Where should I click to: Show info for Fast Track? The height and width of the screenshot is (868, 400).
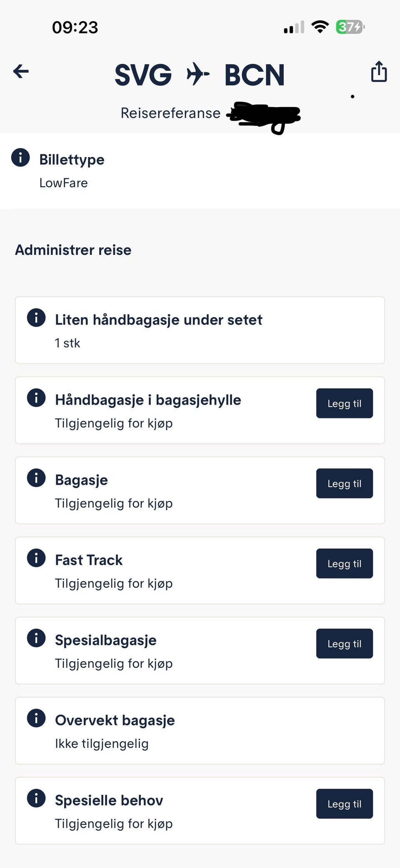[36, 558]
